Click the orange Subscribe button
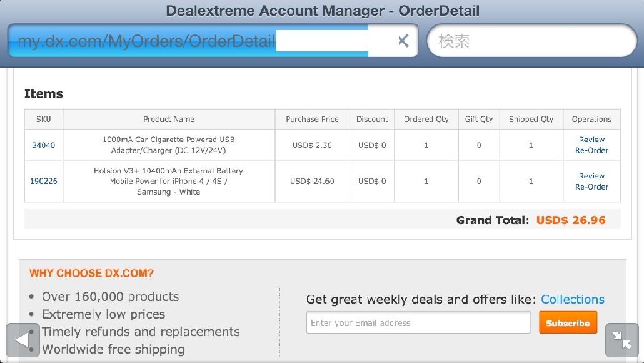 [568, 323]
